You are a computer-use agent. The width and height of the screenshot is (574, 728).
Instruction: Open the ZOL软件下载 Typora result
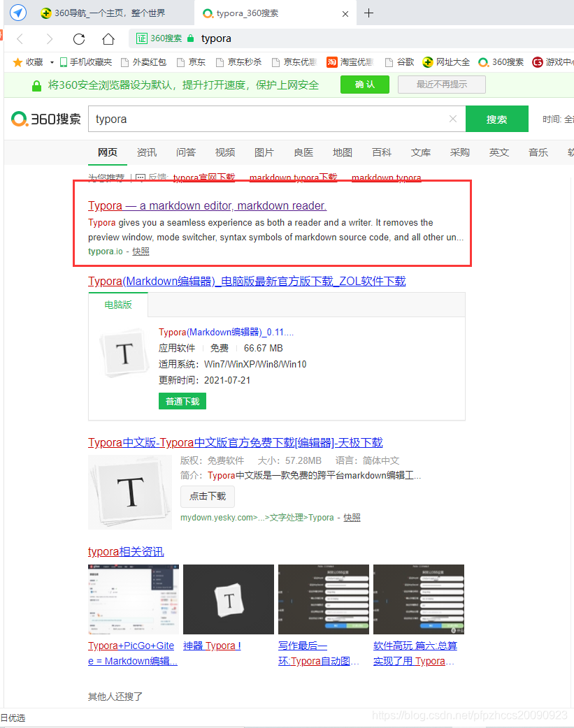(247, 282)
